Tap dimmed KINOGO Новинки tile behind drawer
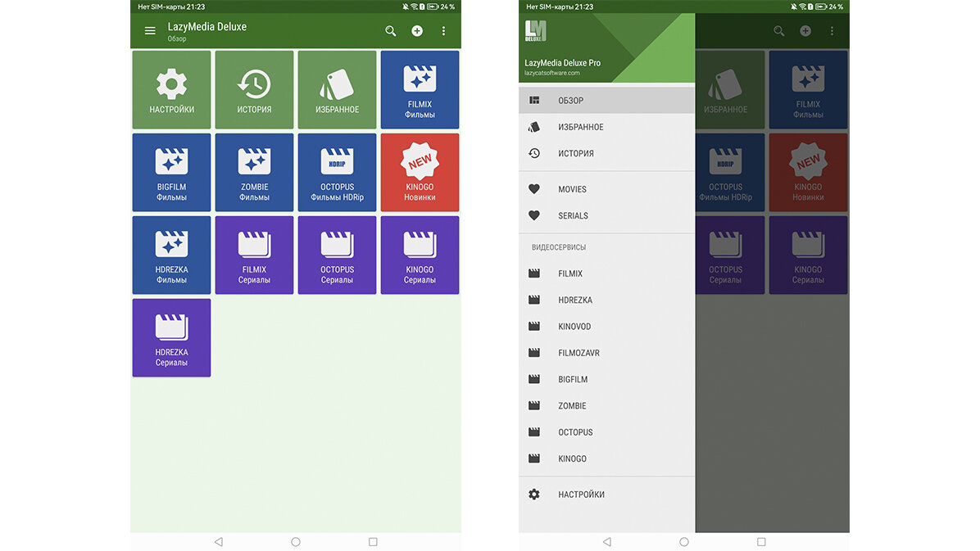980x551 pixels. pyautogui.click(x=808, y=173)
